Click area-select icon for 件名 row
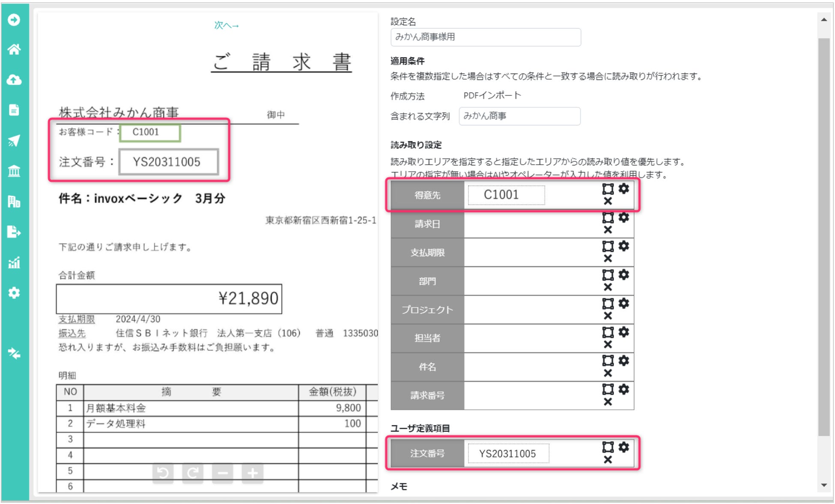835x504 pixels. 608,361
